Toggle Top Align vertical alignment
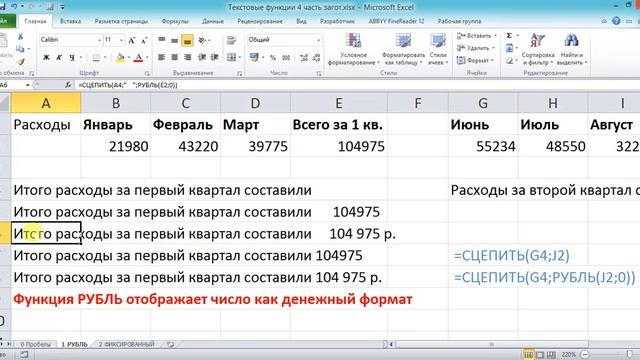640x360 pixels. click(162, 40)
